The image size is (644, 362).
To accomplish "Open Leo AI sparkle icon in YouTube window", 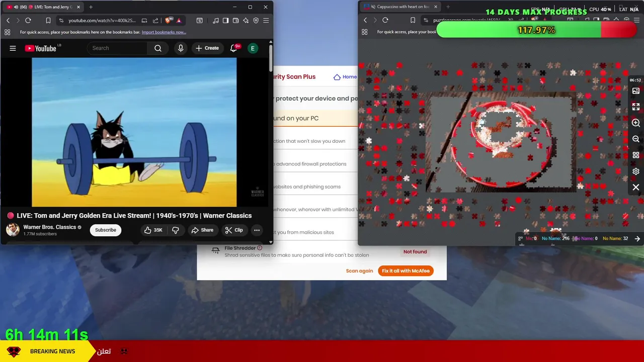I will tap(246, 21).
